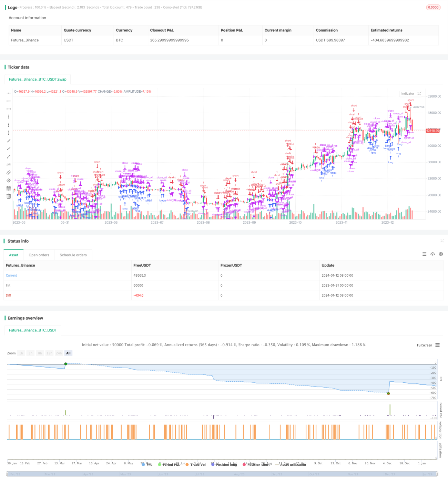The width and height of the screenshot is (448, 484).
Task: Click the cloud download icon in Status info
Action: coord(432,254)
